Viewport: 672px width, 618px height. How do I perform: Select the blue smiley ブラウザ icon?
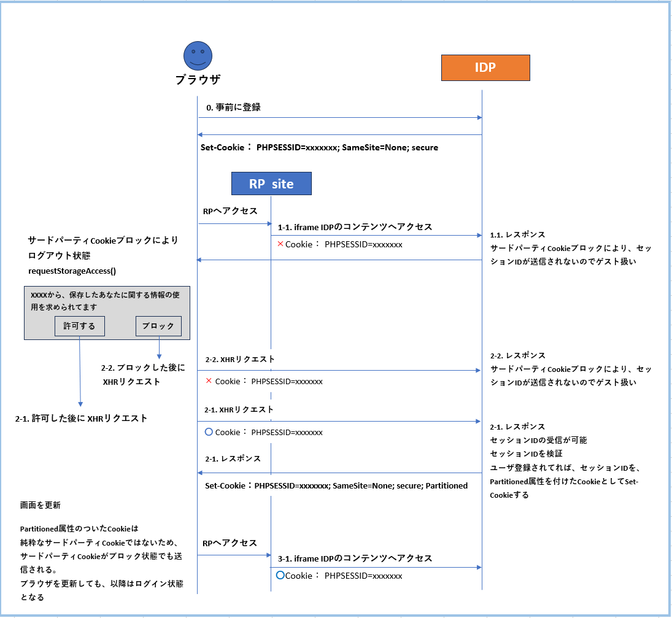pos(197,55)
